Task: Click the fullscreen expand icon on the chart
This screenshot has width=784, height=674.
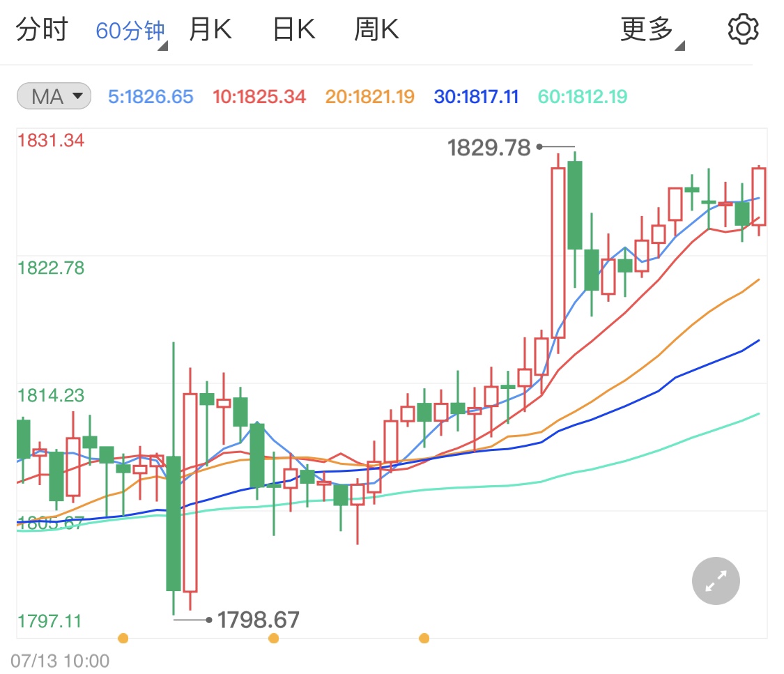Action: click(x=715, y=581)
